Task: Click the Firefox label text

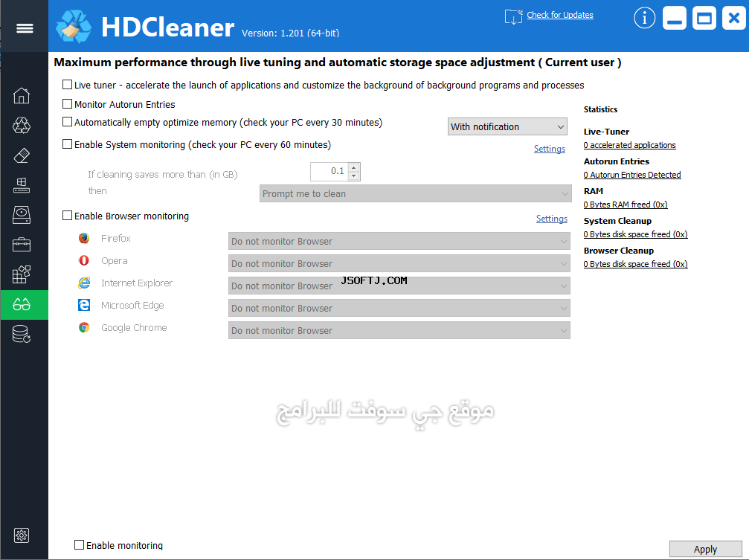Action: click(x=115, y=238)
